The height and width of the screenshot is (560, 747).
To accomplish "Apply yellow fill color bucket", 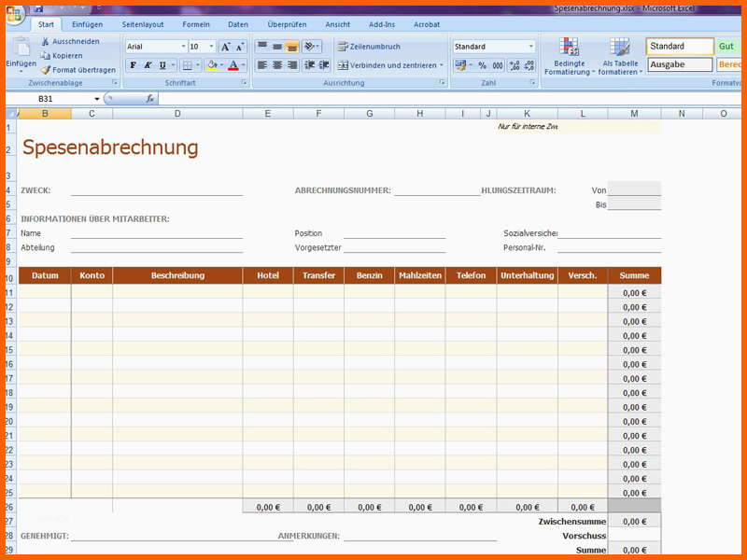I will (212, 65).
